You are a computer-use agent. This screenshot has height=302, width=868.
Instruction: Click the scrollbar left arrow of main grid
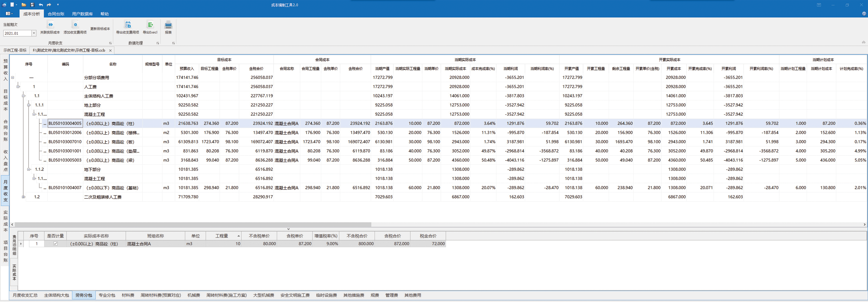click(12, 224)
